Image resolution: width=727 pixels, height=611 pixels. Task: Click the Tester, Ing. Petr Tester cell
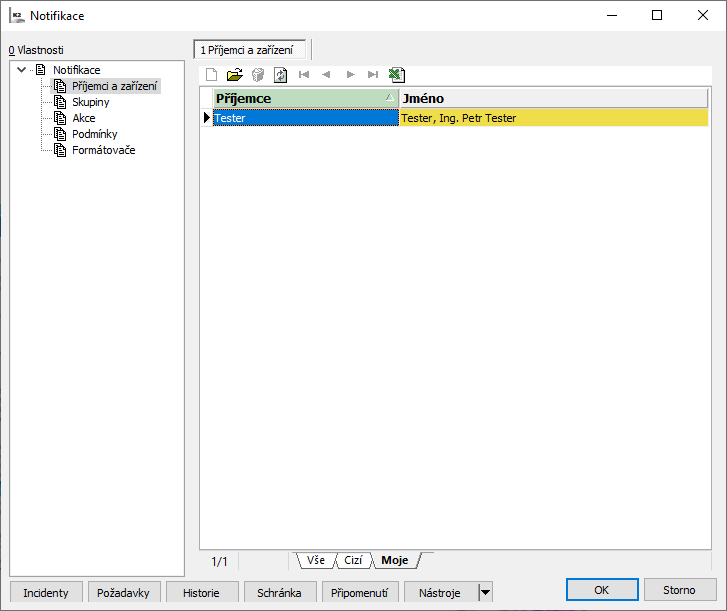[x=554, y=118]
